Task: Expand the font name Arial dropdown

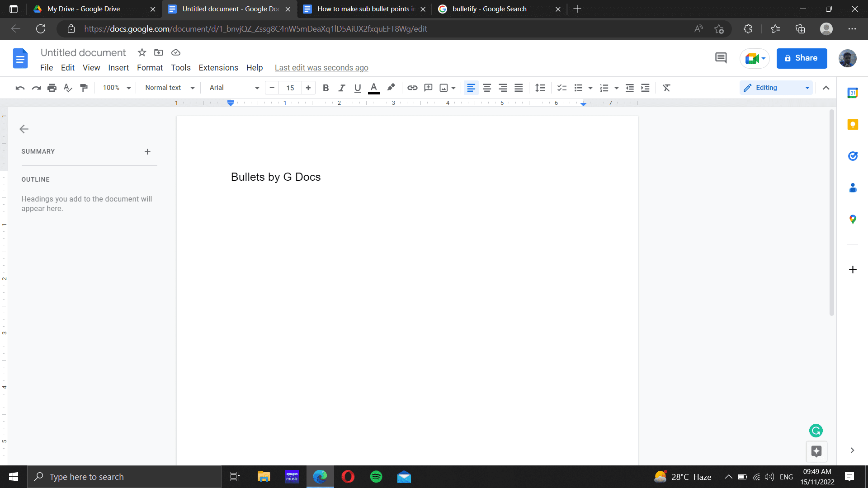Action: point(256,88)
